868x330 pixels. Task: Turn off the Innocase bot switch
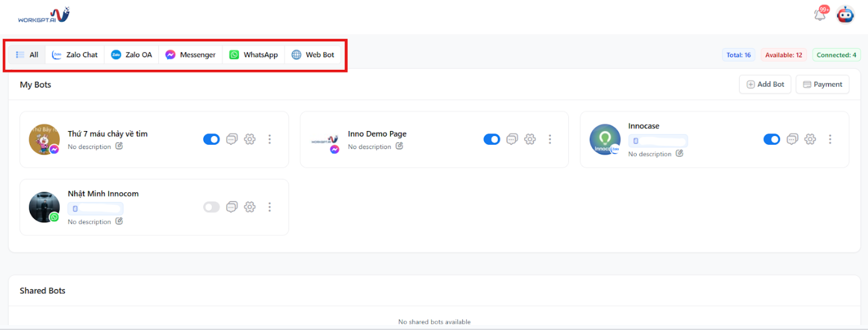click(x=771, y=139)
